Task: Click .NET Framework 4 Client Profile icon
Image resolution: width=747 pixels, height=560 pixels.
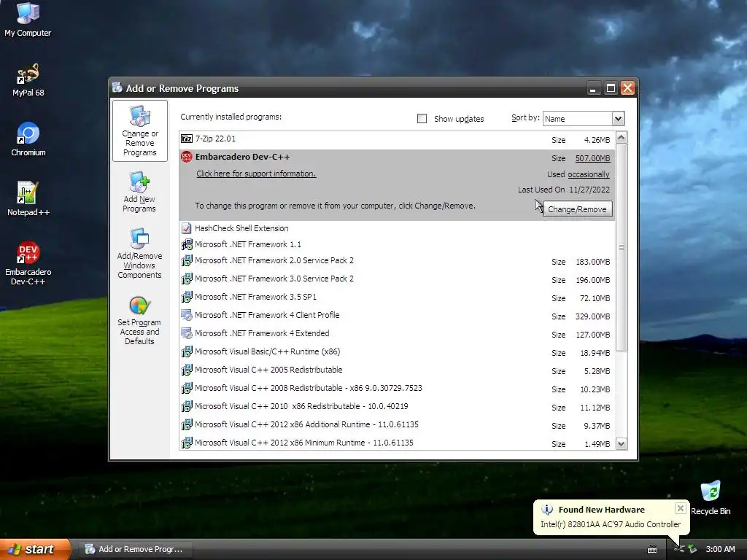Action: [187, 315]
